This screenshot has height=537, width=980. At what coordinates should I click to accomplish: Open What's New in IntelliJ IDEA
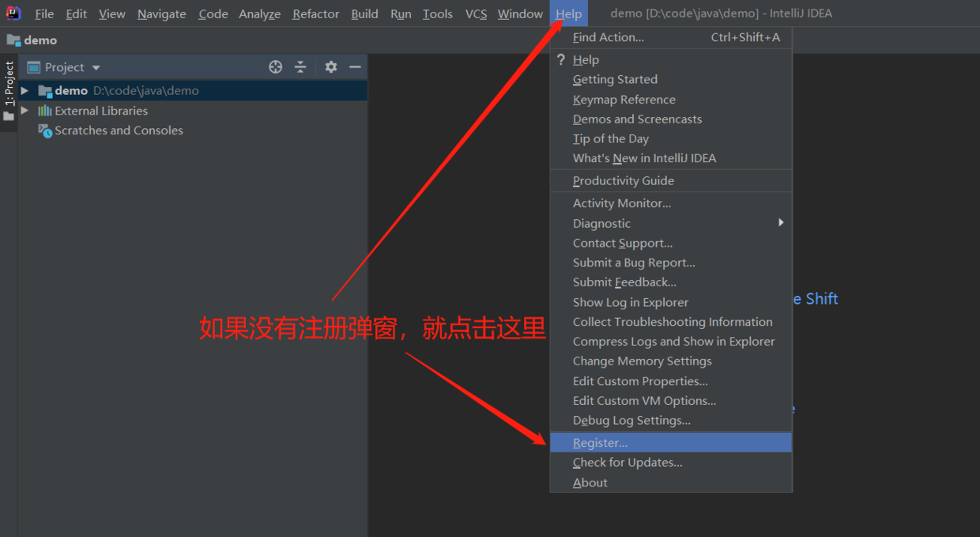[x=671, y=158]
